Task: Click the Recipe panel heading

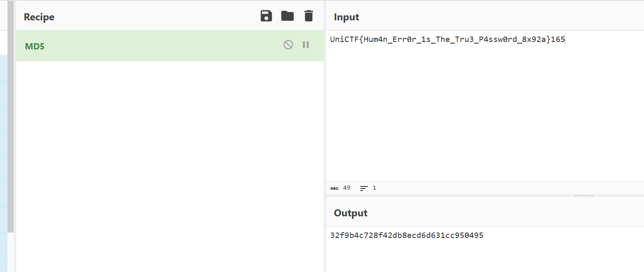Action: pos(39,17)
